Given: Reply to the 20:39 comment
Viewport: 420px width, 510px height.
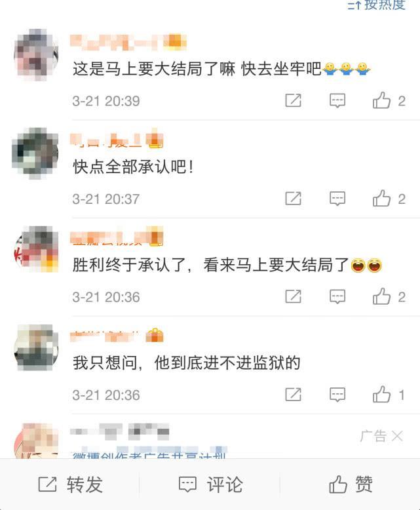Looking at the screenshot, I should 337,100.
